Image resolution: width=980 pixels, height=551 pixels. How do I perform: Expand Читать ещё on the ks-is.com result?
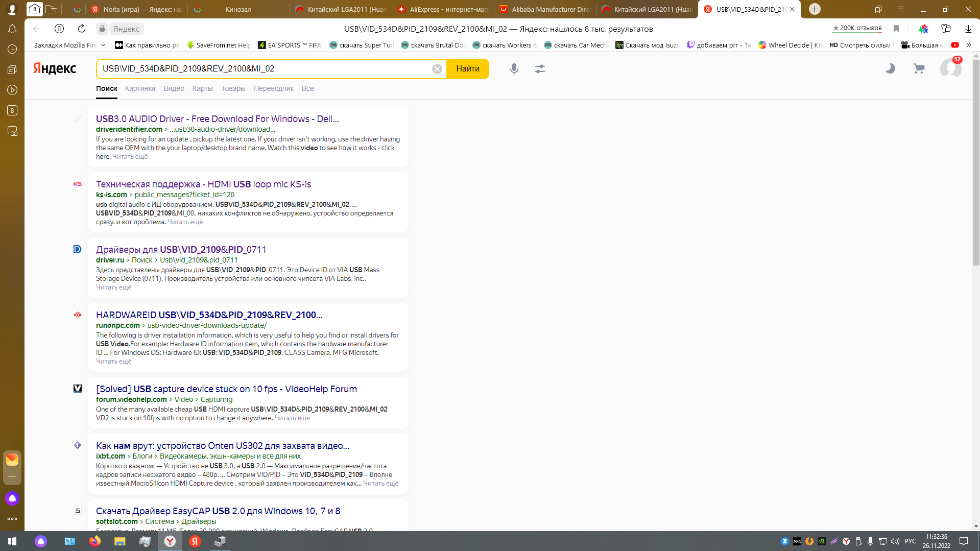185,222
